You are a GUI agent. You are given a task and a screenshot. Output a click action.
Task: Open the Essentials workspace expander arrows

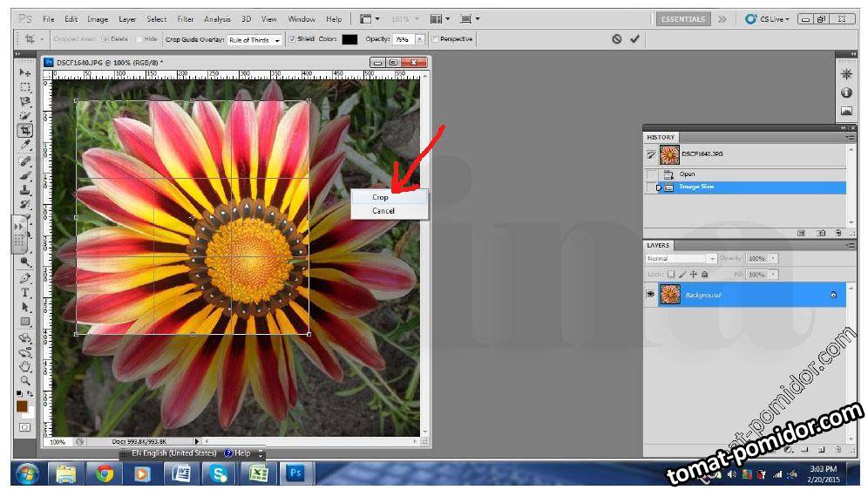[722, 18]
